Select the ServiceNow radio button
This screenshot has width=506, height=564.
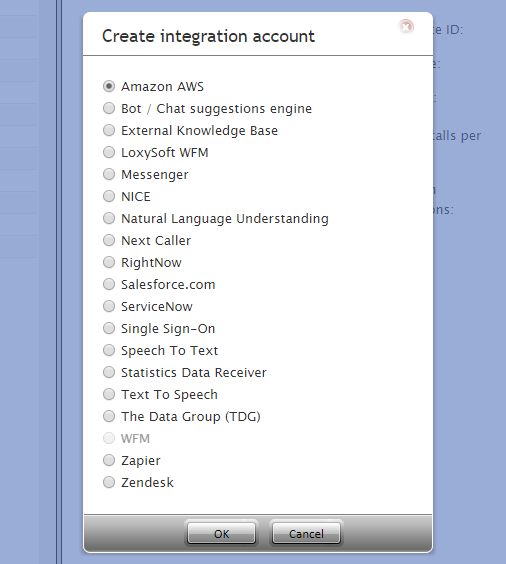(x=109, y=306)
